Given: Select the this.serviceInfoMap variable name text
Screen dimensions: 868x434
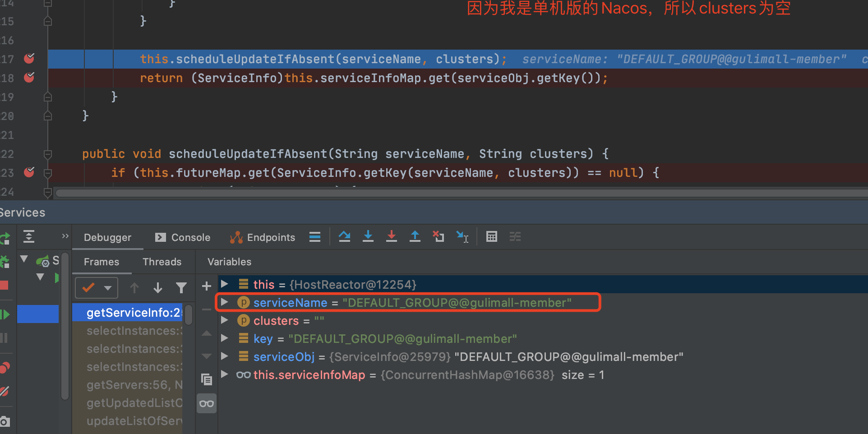Looking at the screenshot, I should 309,375.
